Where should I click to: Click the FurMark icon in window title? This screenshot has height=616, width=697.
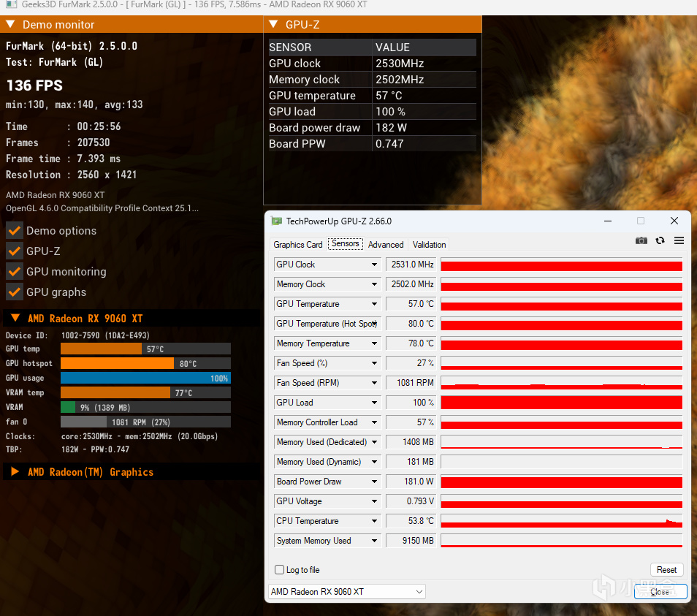[12, 4]
